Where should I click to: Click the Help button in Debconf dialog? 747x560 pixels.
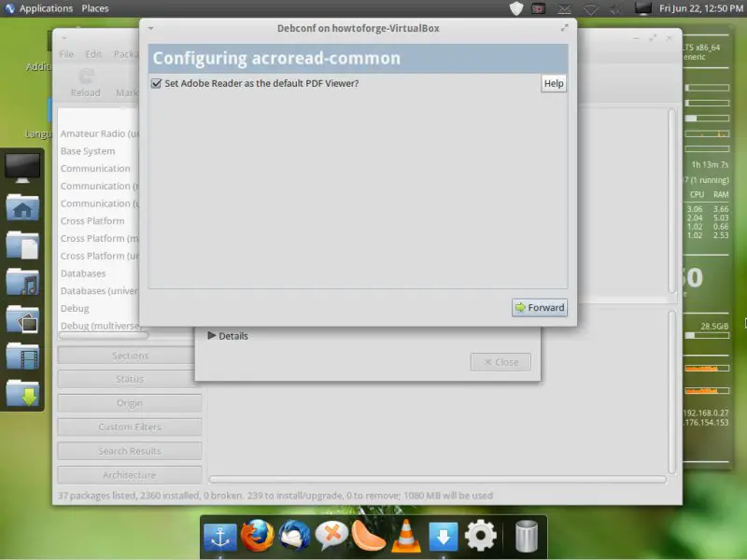pyautogui.click(x=554, y=83)
